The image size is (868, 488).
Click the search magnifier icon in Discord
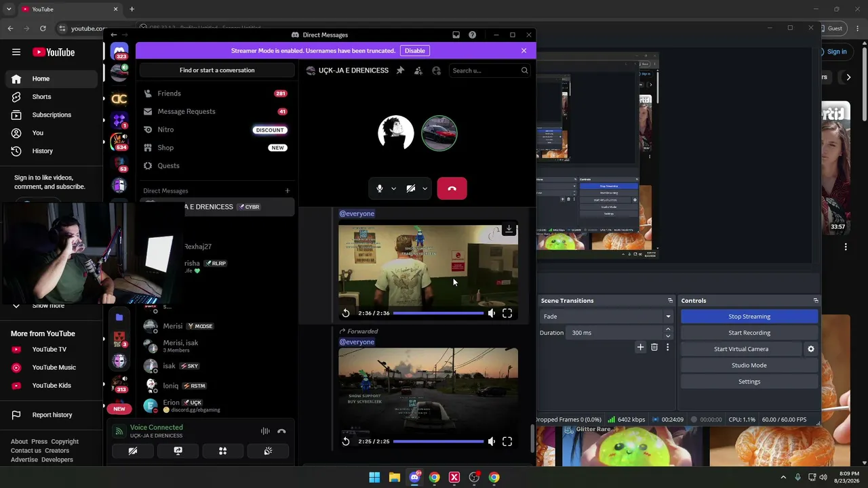pyautogui.click(x=524, y=70)
